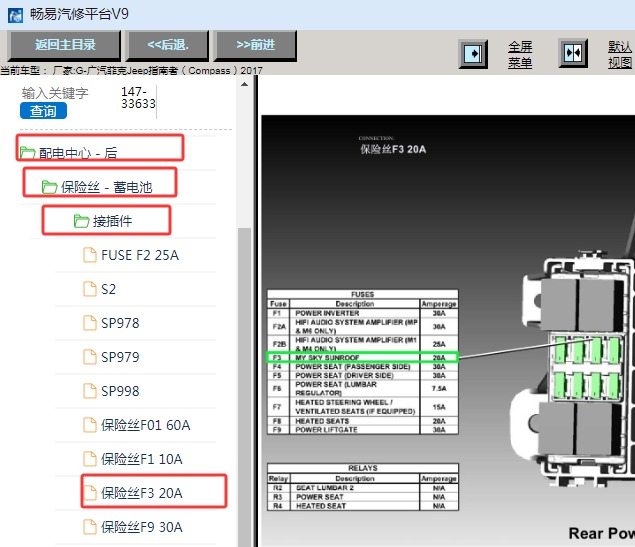Screen dimensions: 635x547
Task: Click file icon beside FUSE F2 25A
Action: coord(89,255)
